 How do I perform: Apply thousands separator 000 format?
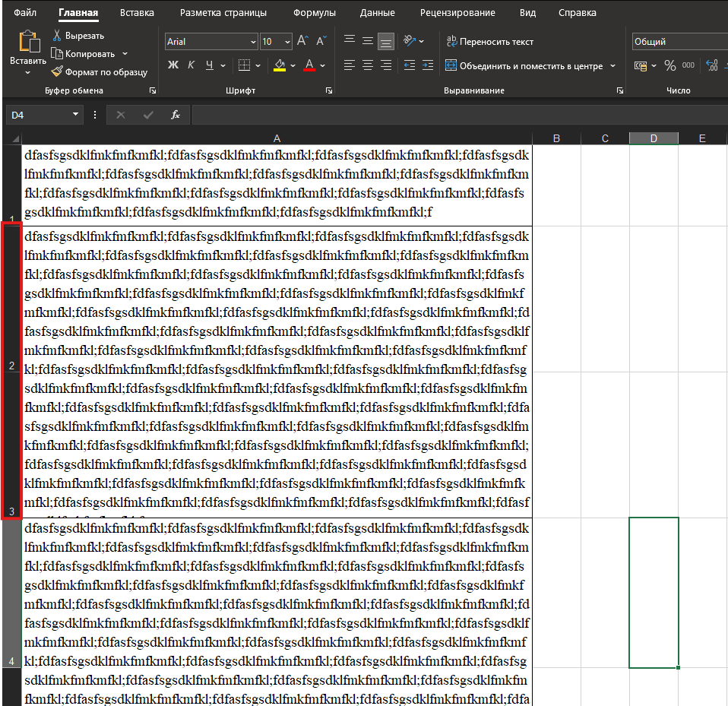688,65
